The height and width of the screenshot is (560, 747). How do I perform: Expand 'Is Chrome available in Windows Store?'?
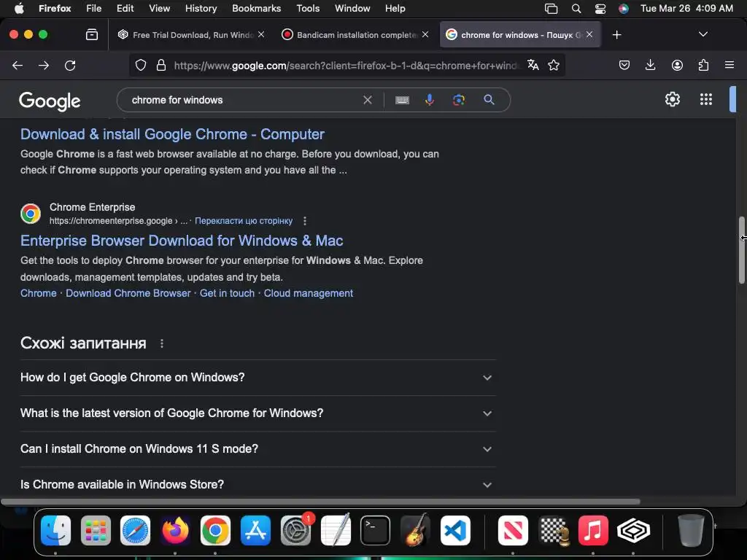[x=258, y=485]
